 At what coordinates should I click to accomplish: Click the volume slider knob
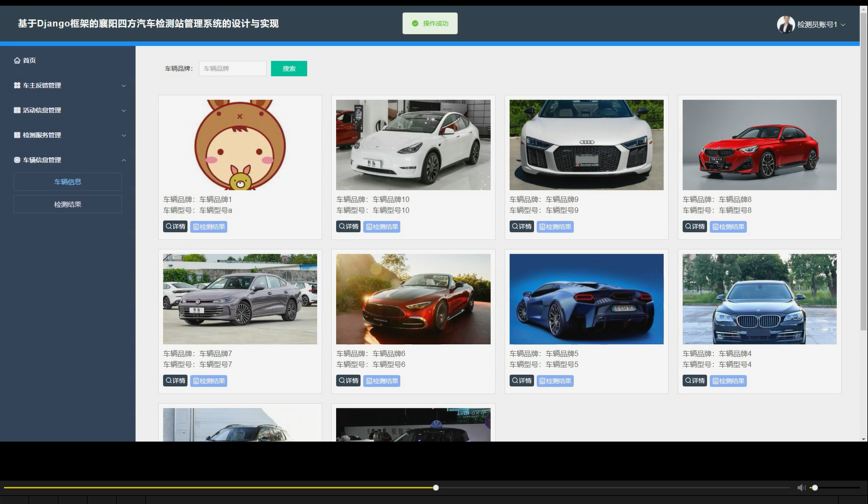pos(815,487)
